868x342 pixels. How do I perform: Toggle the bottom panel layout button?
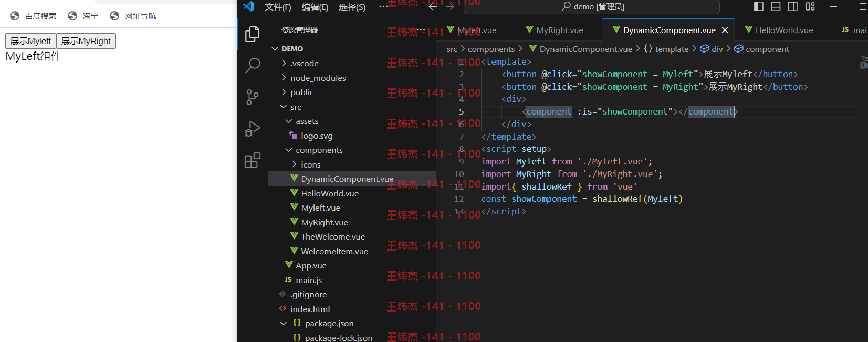click(x=776, y=6)
